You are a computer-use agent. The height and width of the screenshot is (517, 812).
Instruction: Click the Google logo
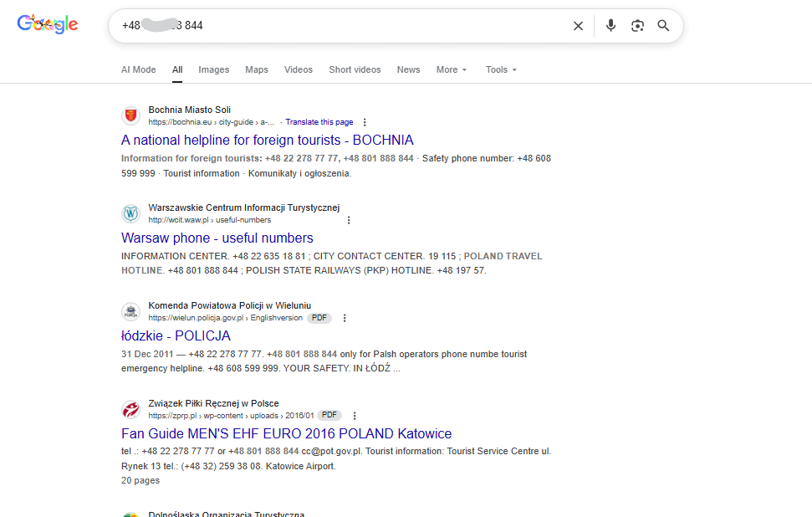coord(48,25)
